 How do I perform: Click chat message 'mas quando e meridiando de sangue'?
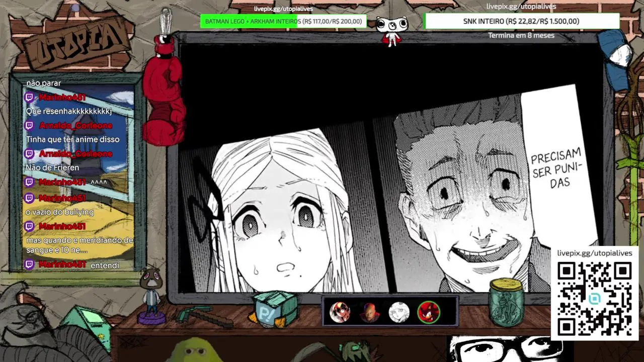click(79, 245)
